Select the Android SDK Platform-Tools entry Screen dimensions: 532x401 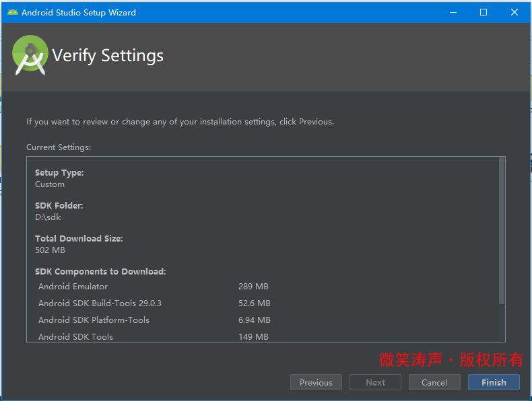[94, 320]
